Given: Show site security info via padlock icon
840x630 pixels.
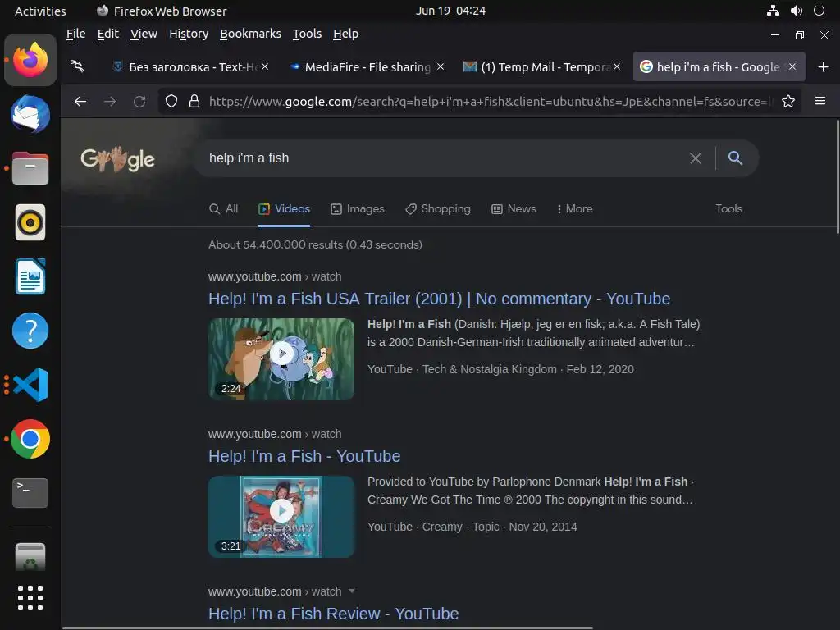Looking at the screenshot, I should [x=194, y=101].
